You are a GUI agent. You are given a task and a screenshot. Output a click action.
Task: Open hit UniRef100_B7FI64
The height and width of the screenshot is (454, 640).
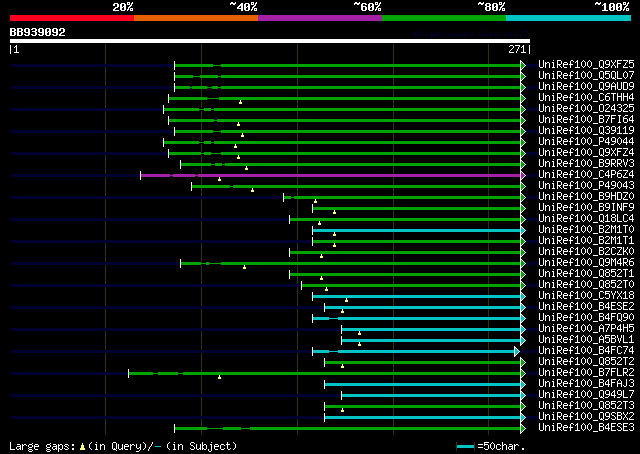586,119
